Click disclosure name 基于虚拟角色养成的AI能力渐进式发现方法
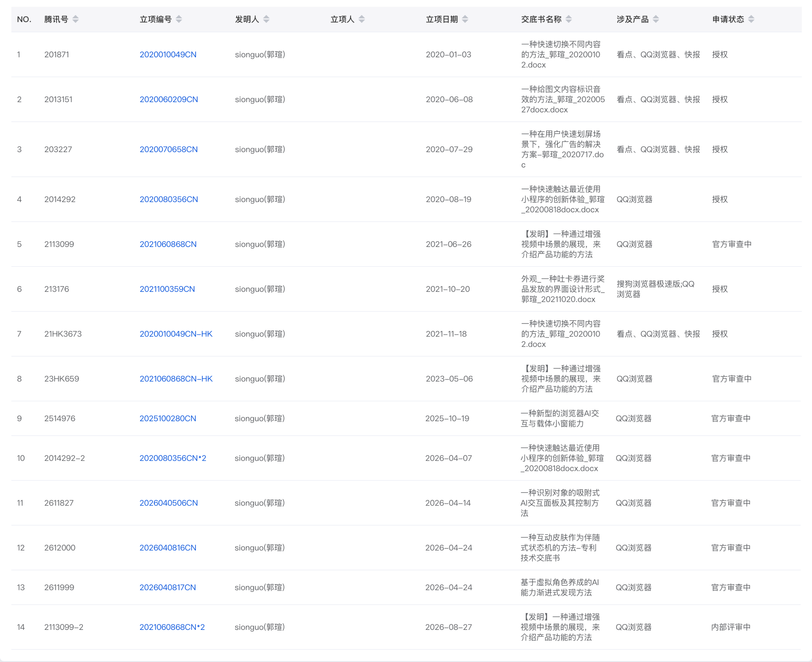 [560, 588]
